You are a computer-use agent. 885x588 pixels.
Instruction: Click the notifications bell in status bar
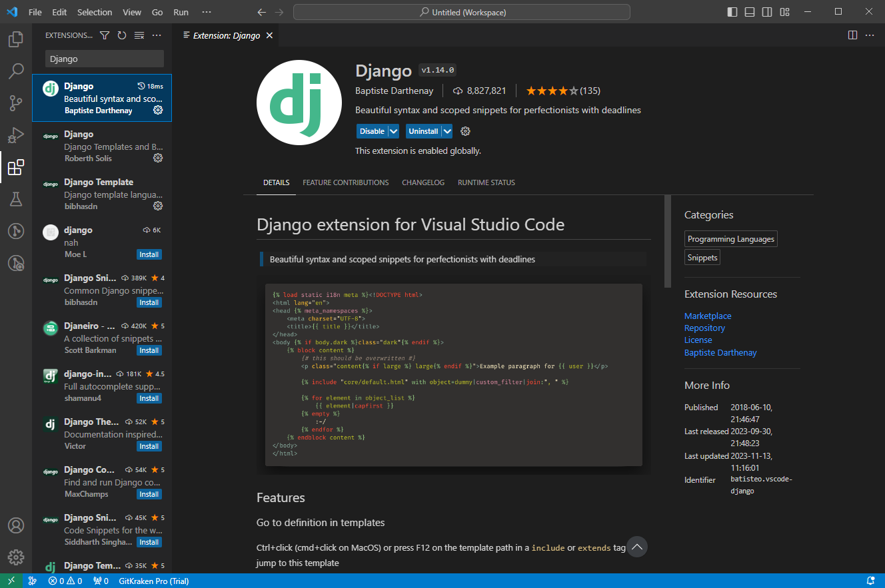coord(870,581)
